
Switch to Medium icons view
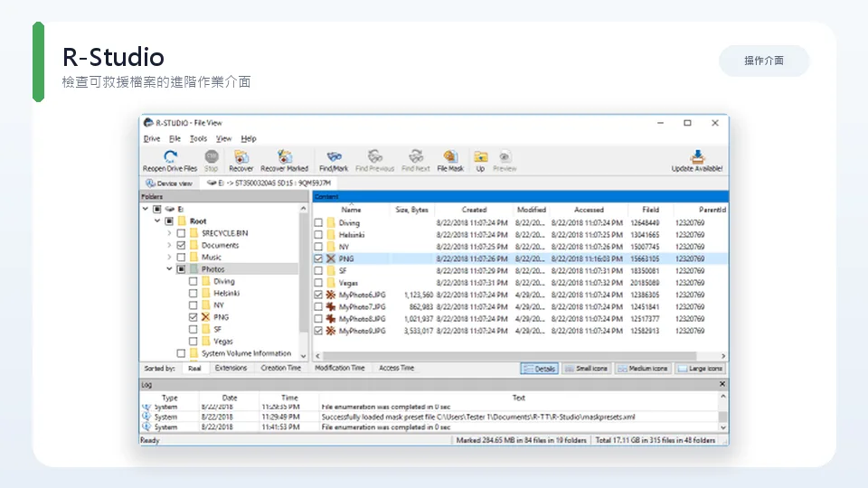(643, 369)
